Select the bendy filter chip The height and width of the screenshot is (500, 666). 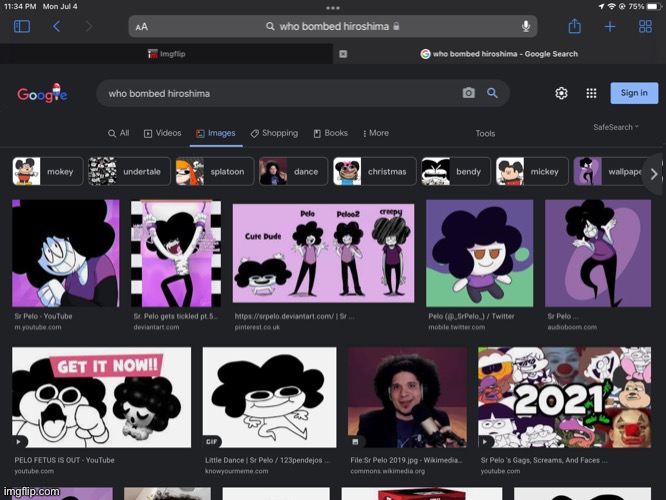point(456,171)
